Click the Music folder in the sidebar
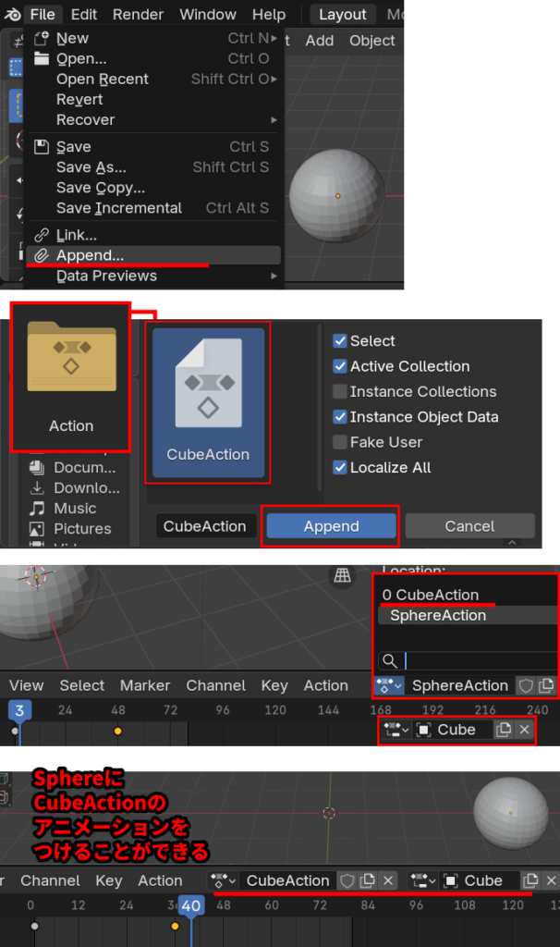This screenshot has height=947, width=560. 74,508
